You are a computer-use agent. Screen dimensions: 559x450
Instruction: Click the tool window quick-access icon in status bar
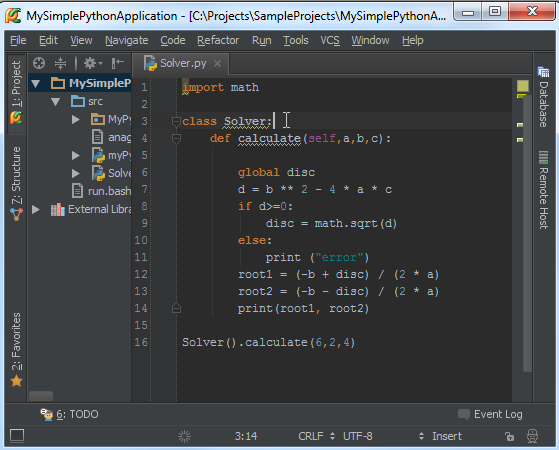click(x=17, y=435)
